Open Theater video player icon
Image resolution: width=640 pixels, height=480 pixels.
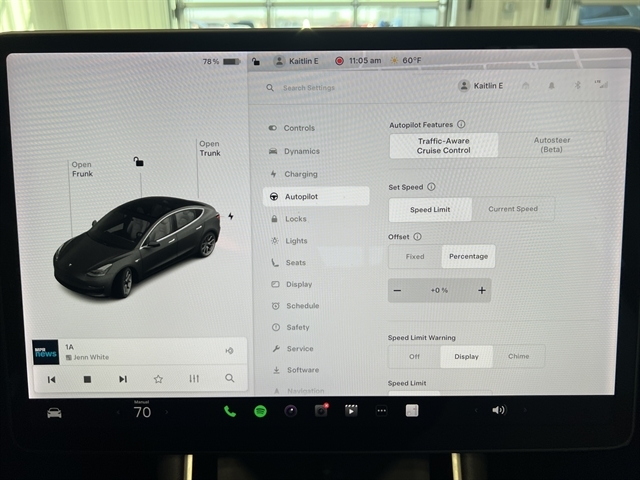pos(351,411)
